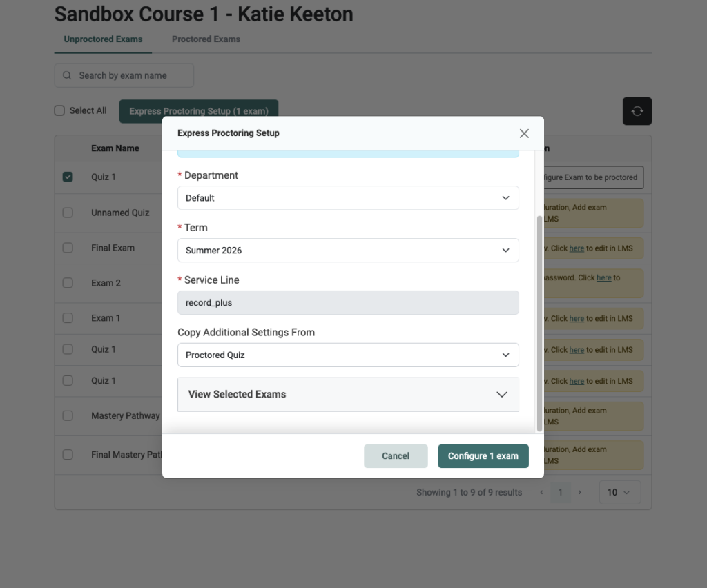Check the Mastery Pathway row checkbox
Image resolution: width=707 pixels, height=588 pixels.
pos(68,415)
